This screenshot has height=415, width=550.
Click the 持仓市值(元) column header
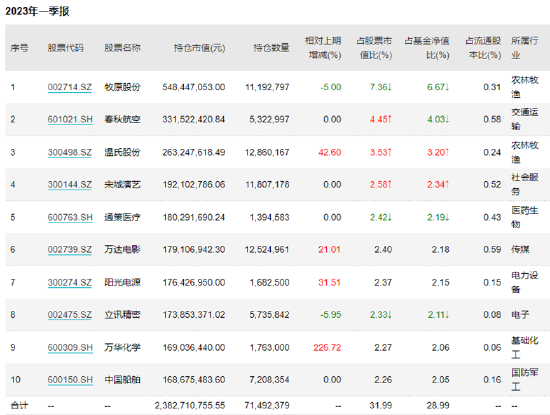[199, 48]
